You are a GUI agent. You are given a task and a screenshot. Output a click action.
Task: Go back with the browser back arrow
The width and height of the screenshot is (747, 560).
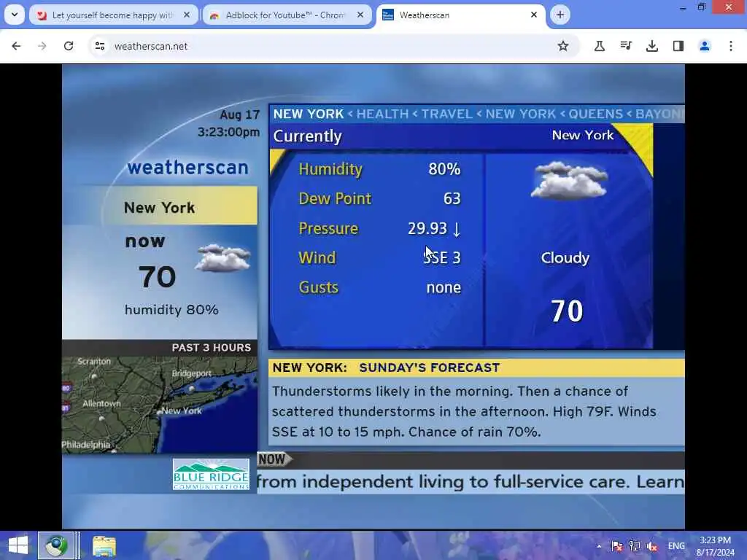(16, 46)
